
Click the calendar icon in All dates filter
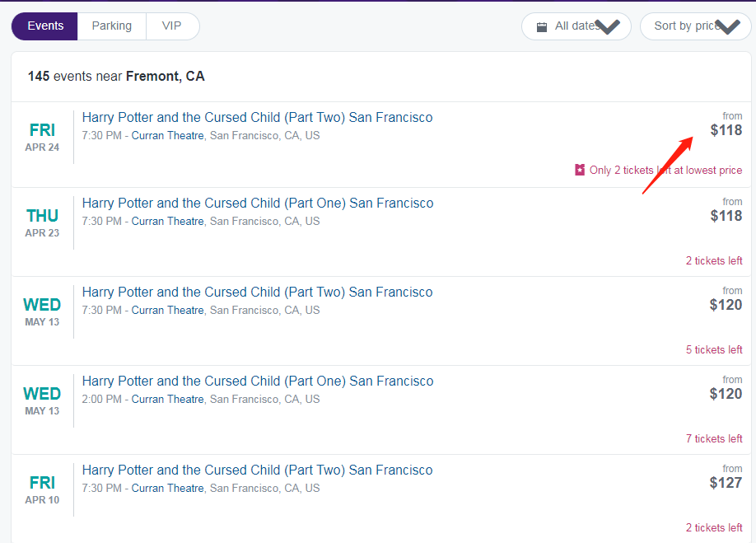542,27
